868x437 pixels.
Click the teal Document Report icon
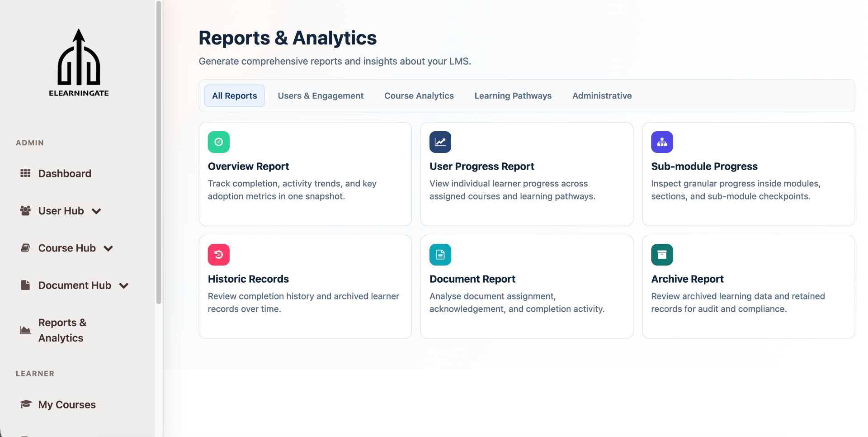click(x=440, y=255)
